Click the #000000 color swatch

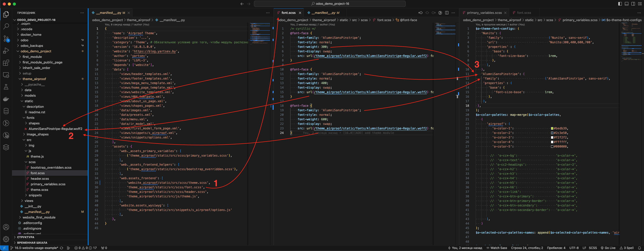tap(552, 147)
